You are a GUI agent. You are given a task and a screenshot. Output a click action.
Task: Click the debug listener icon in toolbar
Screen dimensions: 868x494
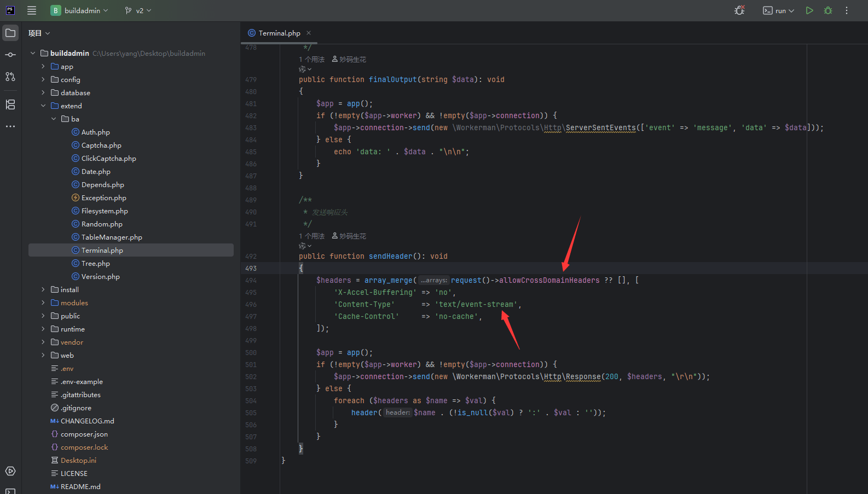point(739,10)
